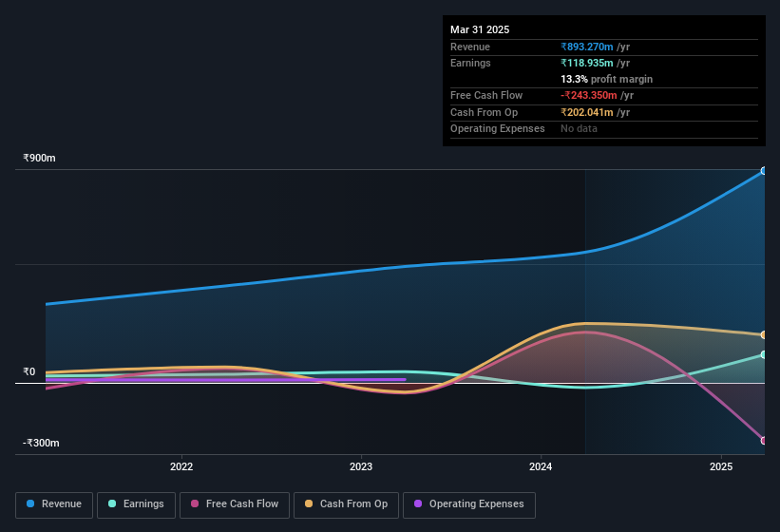Click the 2022 x-axis label
Screen dimensions: 780x532
pyautogui.click(x=181, y=466)
